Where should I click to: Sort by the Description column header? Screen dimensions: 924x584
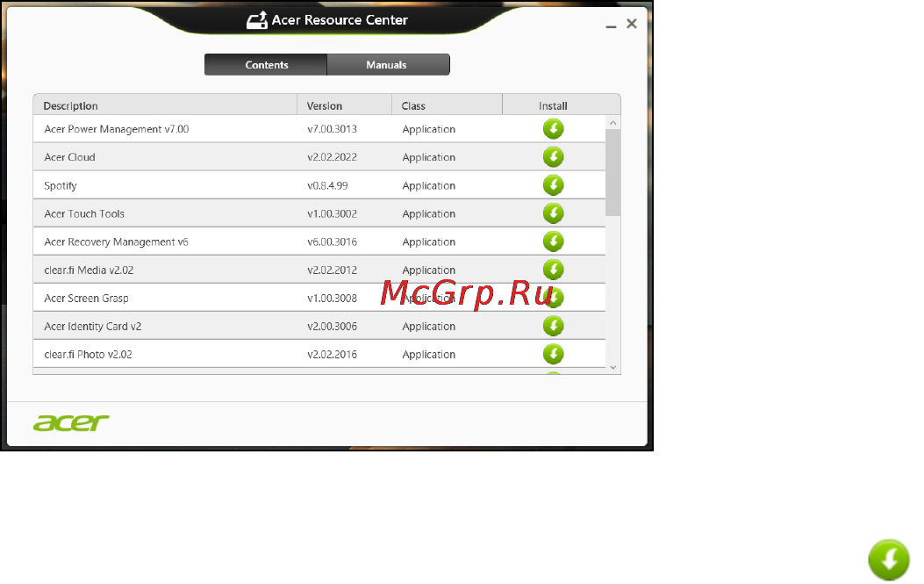click(x=165, y=105)
